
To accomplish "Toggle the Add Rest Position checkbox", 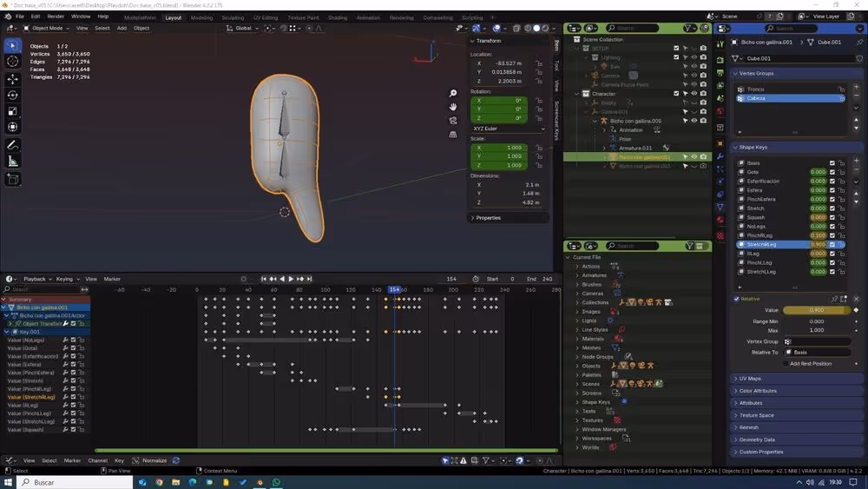I will point(786,364).
